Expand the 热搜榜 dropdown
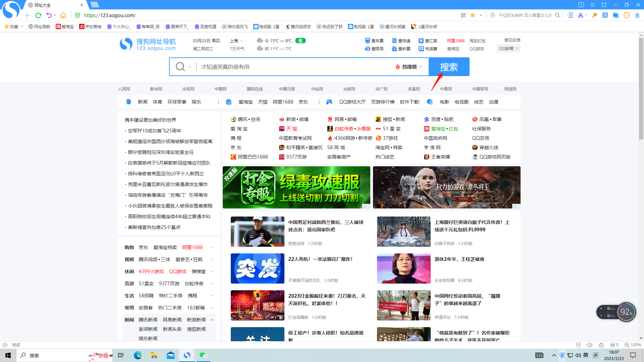This screenshot has width=644, height=362. tap(409, 67)
